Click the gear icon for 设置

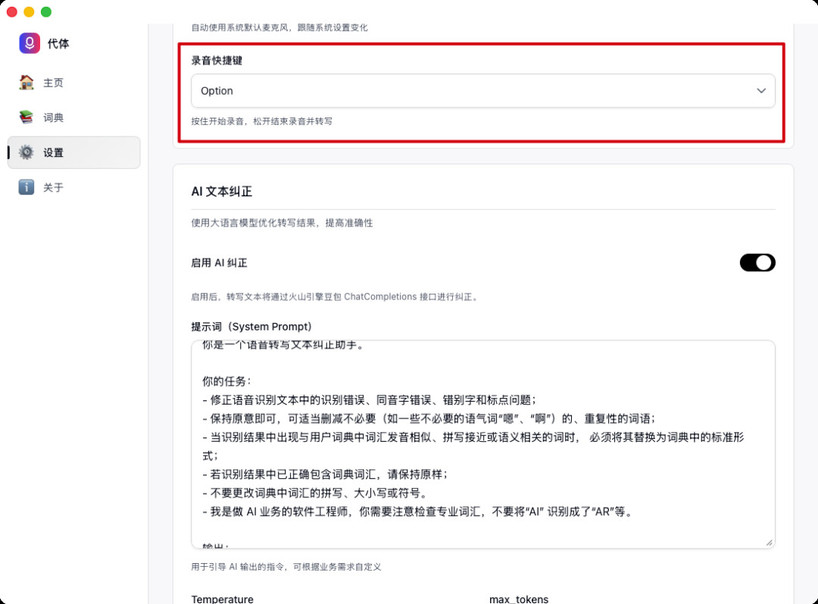tap(27, 153)
